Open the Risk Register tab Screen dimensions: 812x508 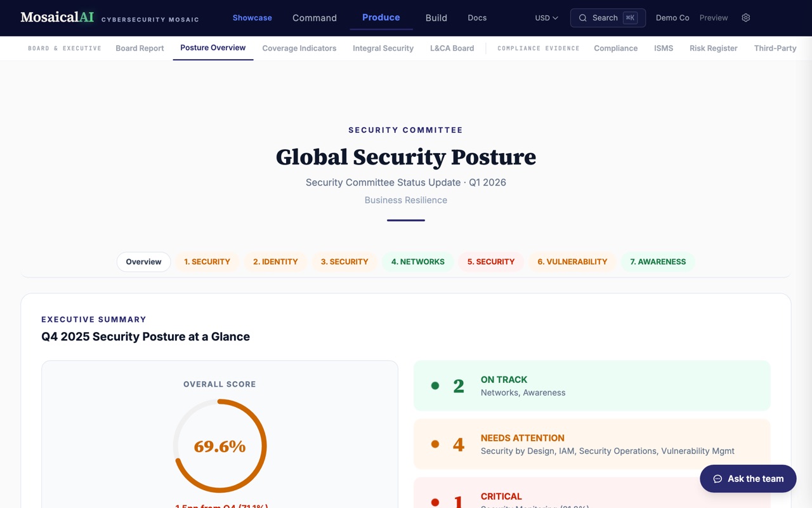tap(714, 48)
